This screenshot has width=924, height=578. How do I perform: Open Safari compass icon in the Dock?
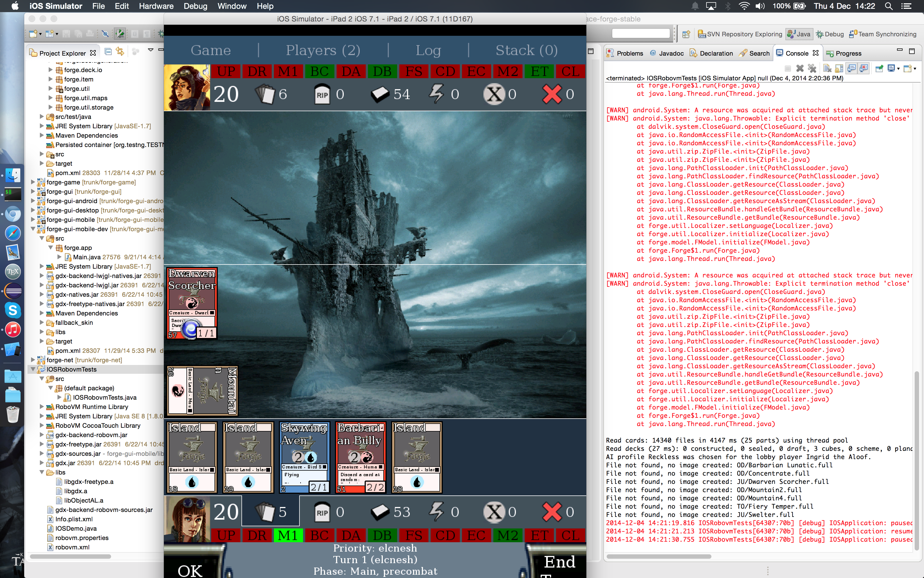pyautogui.click(x=13, y=233)
